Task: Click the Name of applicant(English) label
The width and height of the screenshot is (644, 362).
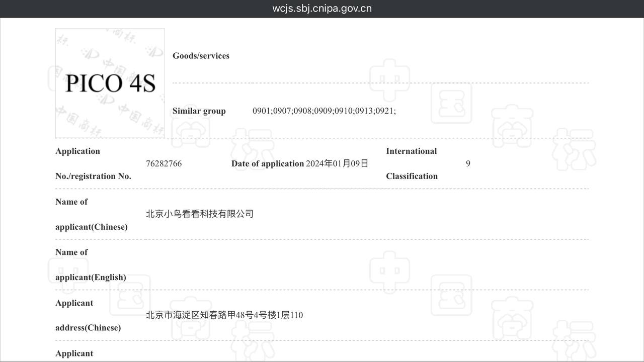Action: pyautogui.click(x=91, y=264)
